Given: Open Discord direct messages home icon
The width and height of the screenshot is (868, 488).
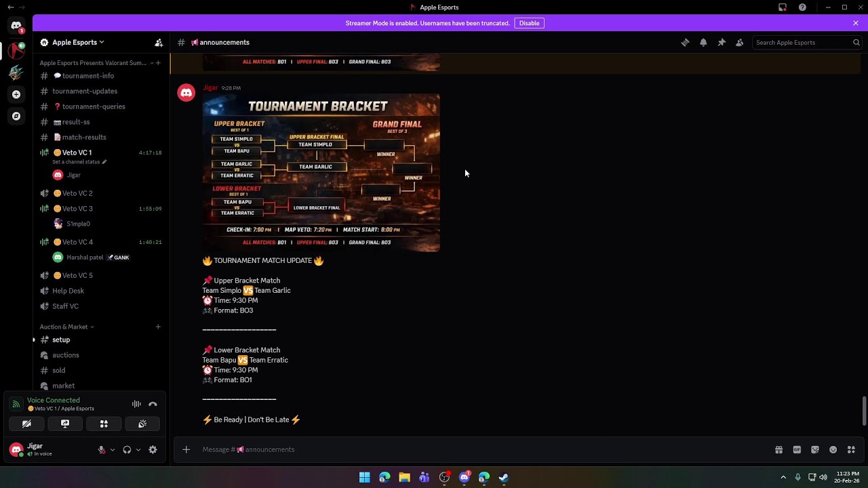Looking at the screenshot, I should [x=16, y=26].
